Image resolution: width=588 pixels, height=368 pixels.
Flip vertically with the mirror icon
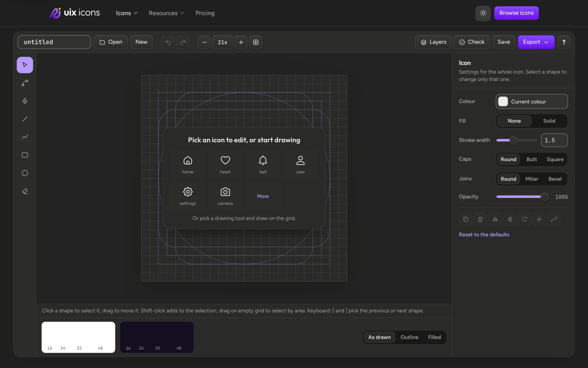point(510,219)
